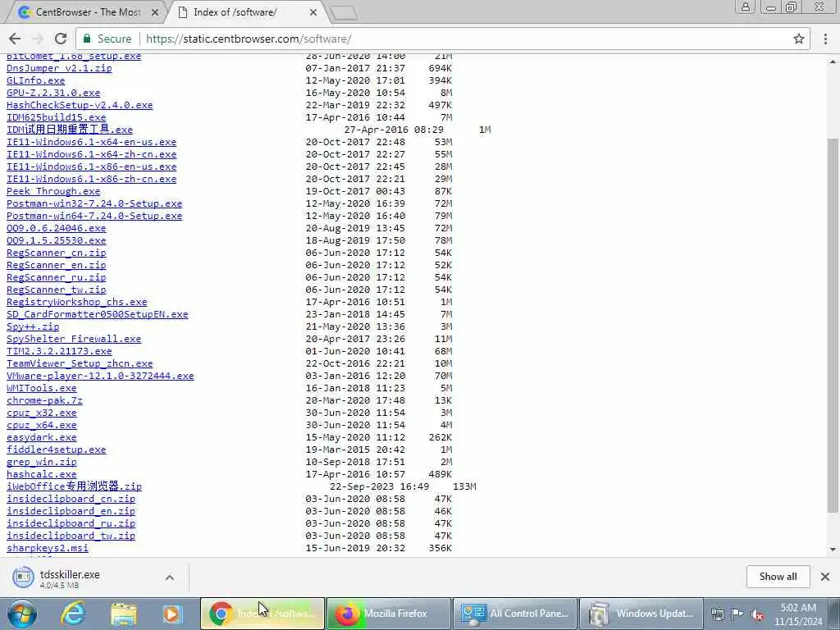840x630 pixels.
Task: Reload the page with the refresh icon
Action: pos(61,39)
